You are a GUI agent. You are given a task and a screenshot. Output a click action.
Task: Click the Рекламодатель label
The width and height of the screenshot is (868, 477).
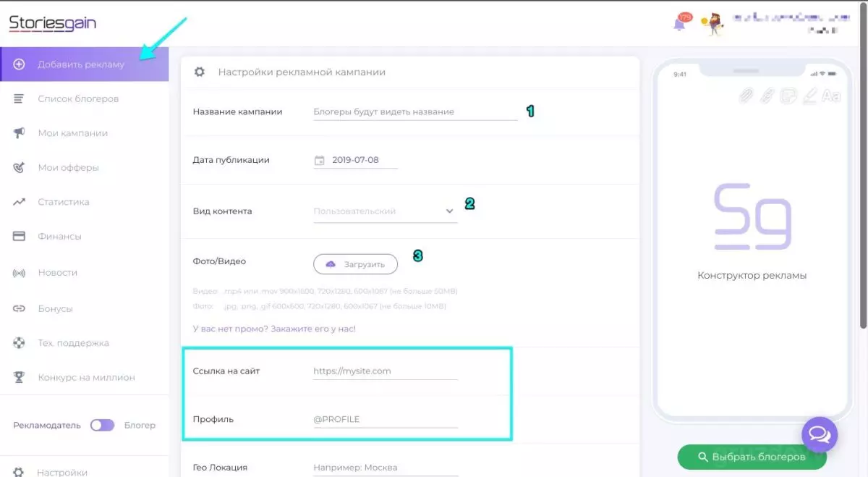(x=47, y=425)
